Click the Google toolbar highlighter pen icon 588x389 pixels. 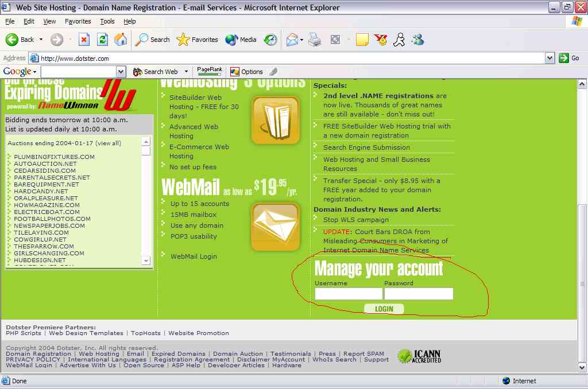coord(274,72)
